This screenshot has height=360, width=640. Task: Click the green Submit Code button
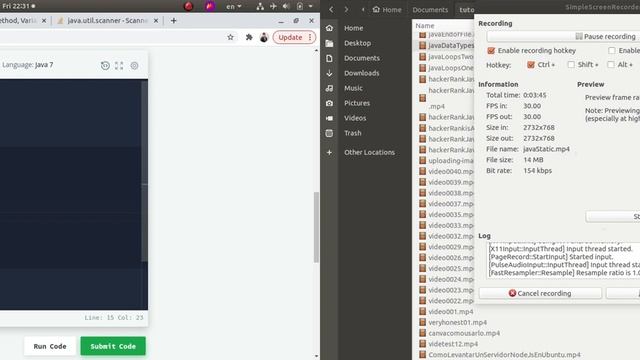[x=113, y=346]
